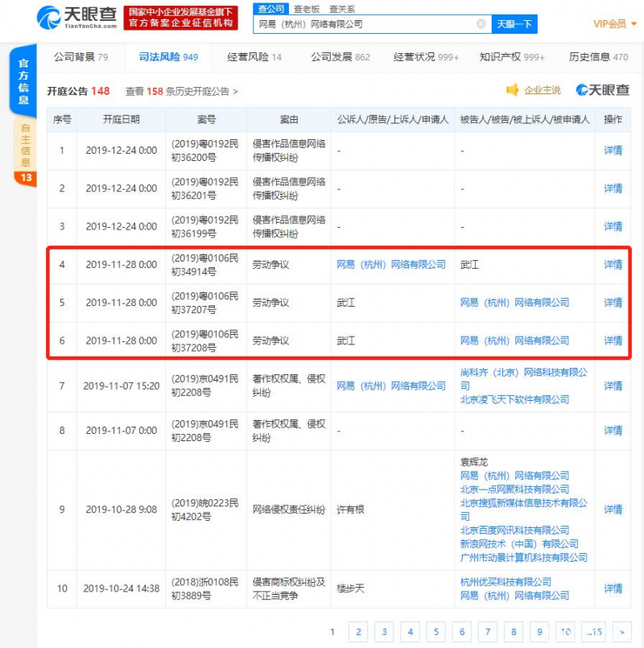Open 详情 for row 8 dated 2019-11-07 0:00
Image resolution: width=644 pixels, height=648 pixels.
pyautogui.click(x=613, y=430)
